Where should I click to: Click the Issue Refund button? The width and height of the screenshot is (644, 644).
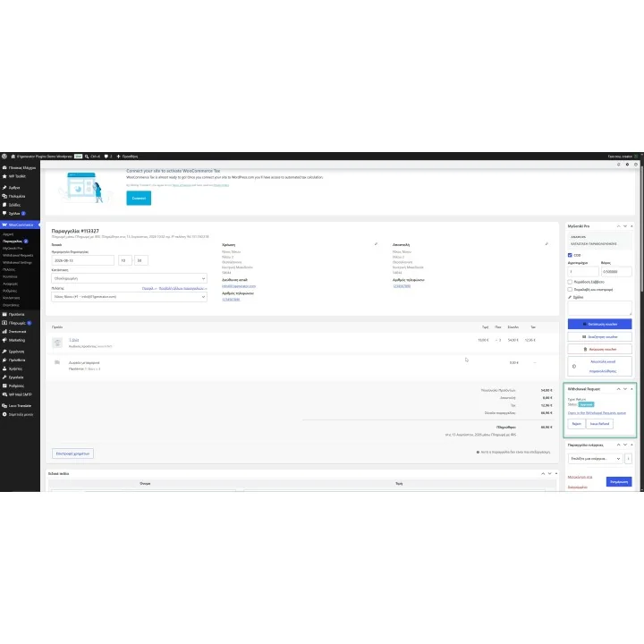599,423
